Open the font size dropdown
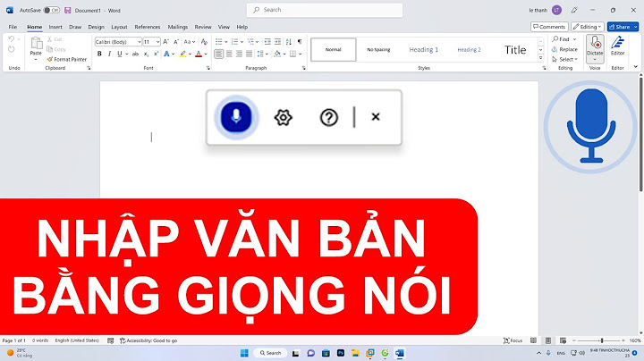The width and height of the screenshot is (644, 361). point(157,42)
